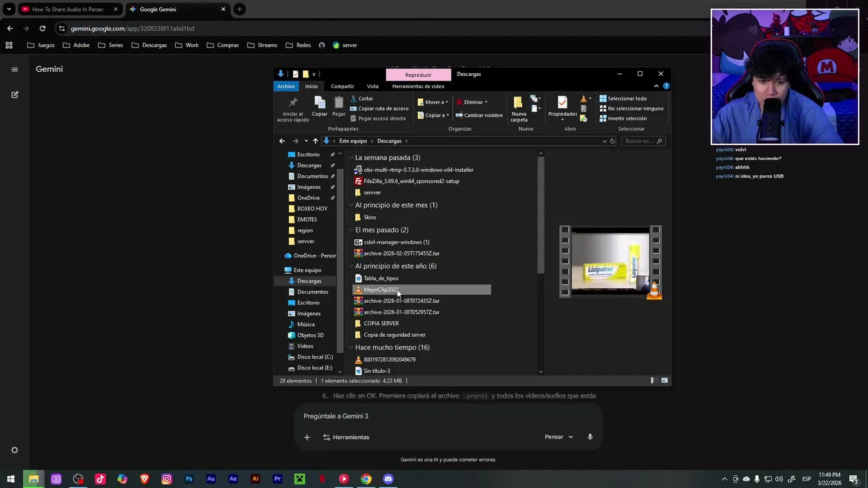Open the Chrome apps grid in the bookmarks bar

point(9,45)
